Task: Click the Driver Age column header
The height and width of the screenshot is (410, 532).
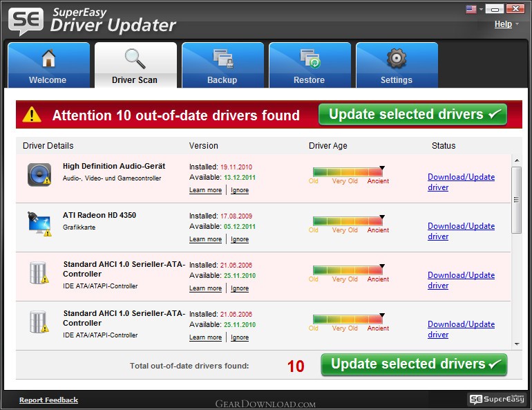Action: pyautogui.click(x=327, y=146)
